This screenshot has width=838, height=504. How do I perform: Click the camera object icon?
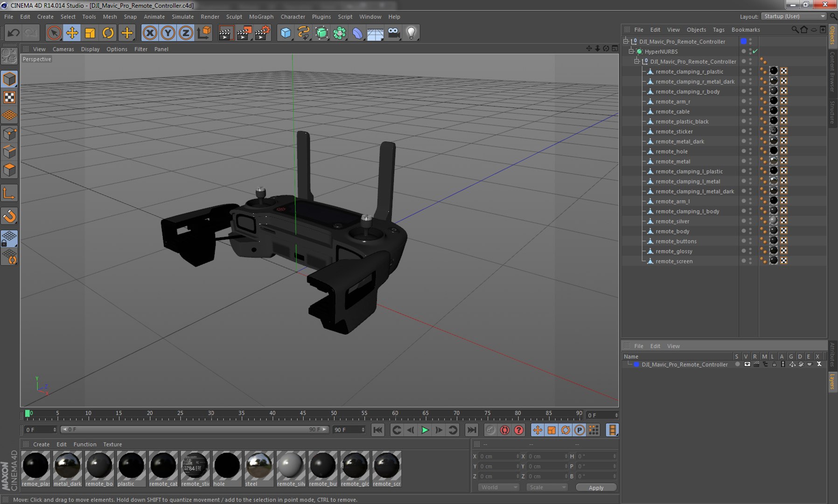point(394,33)
